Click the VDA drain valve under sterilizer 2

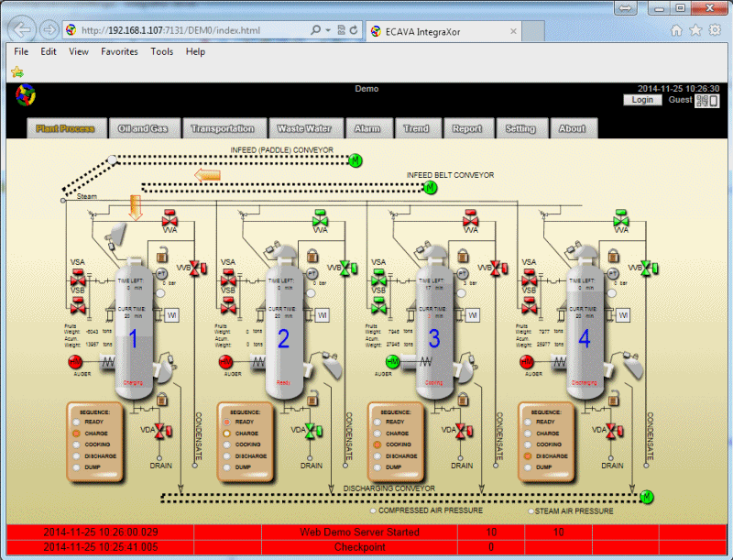tap(312, 431)
